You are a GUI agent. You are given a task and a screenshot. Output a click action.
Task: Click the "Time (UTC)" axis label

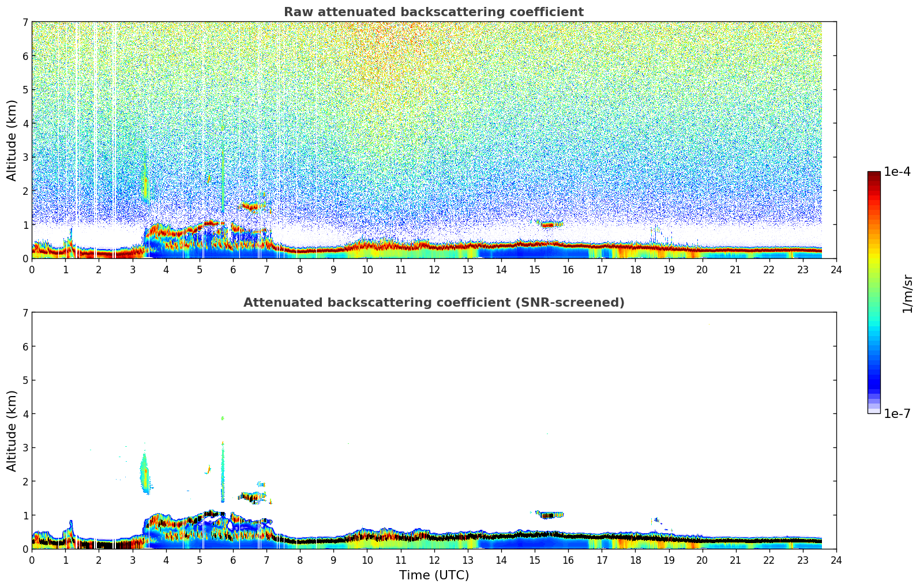(434, 575)
